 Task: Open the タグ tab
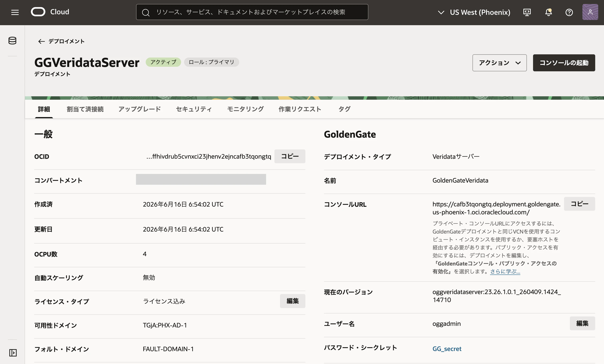point(344,109)
